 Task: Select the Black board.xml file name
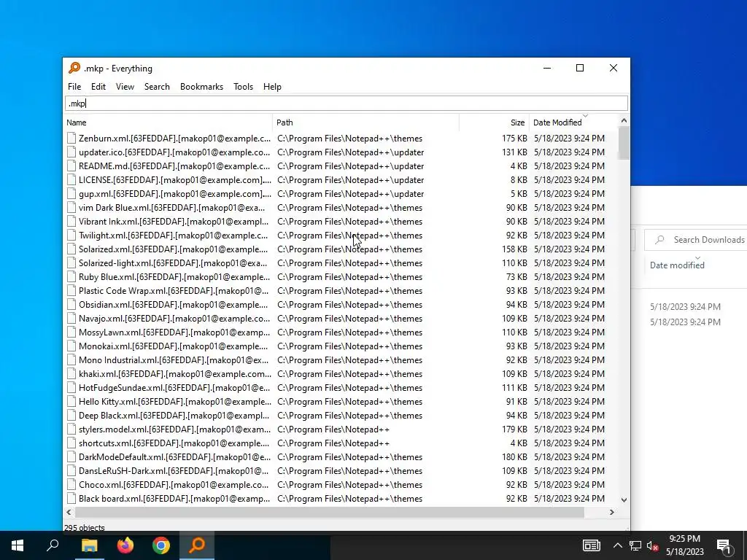[174, 499]
